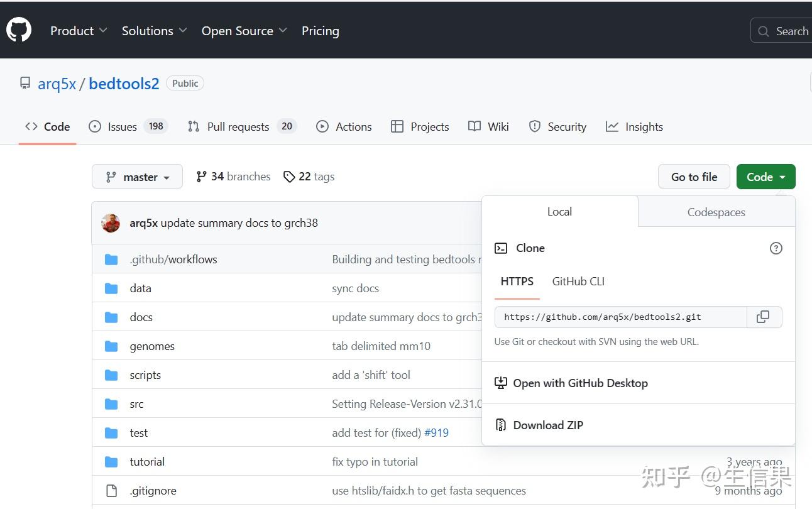This screenshot has width=812, height=509.
Task: Expand the Solutions menu
Action: [155, 31]
